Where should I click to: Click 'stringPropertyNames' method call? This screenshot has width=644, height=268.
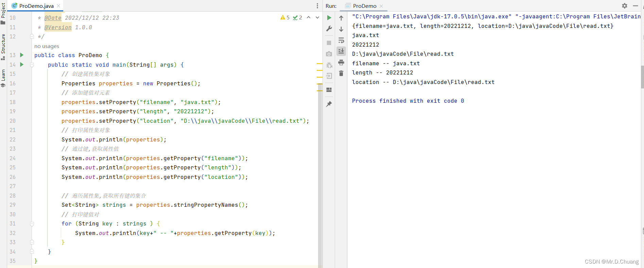206,205
